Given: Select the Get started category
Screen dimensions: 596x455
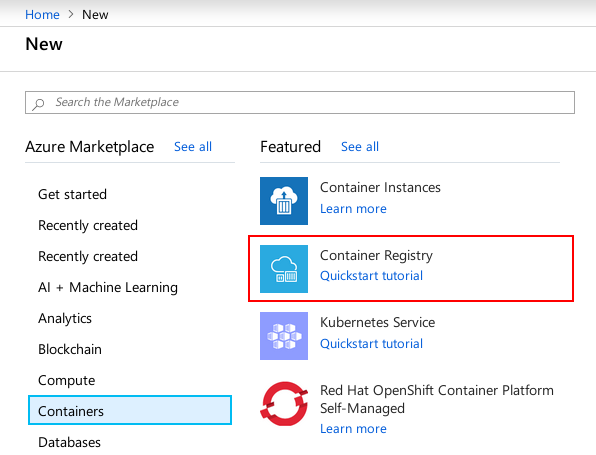Looking at the screenshot, I should coord(72,194).
